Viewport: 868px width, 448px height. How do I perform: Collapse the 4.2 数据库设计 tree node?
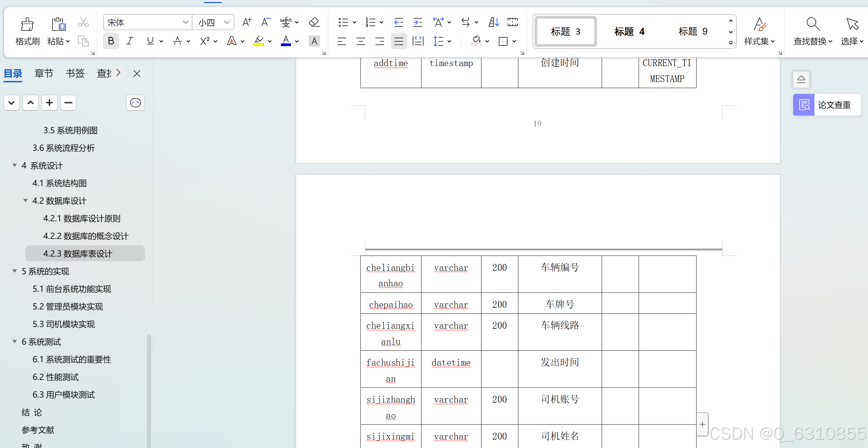coord(25,201)
